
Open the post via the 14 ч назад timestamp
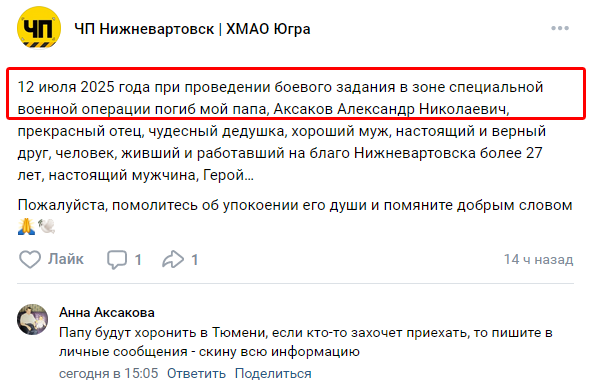(538, 259)
